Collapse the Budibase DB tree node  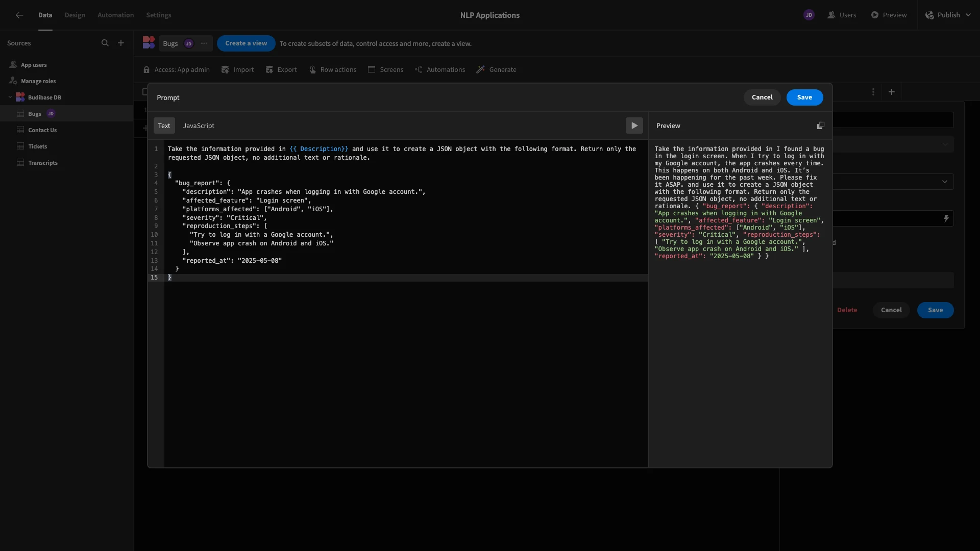click(x=10, y=97)
